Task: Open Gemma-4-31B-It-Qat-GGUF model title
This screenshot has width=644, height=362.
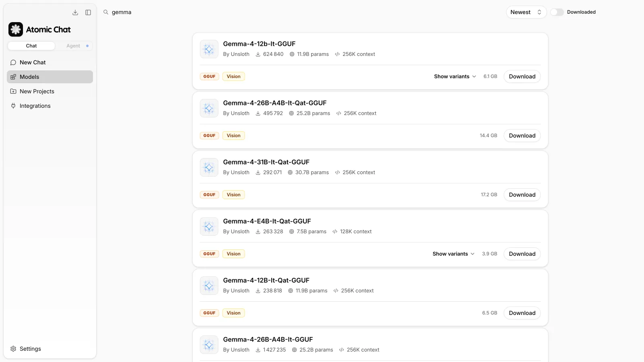Action: click(x=266, y=162)
